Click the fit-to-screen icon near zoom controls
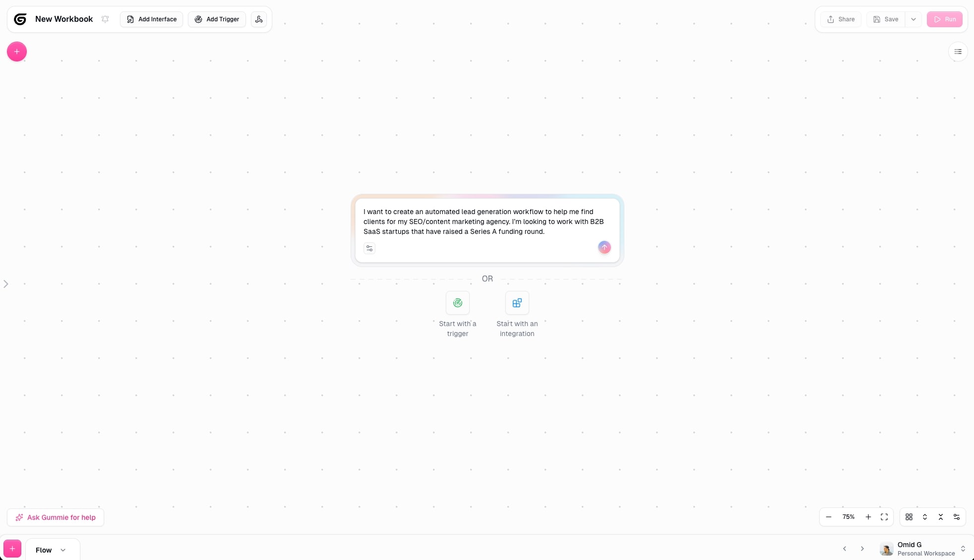Image resolution: width=974 pixels, height=560 pixels. click(x=884, y=517)
